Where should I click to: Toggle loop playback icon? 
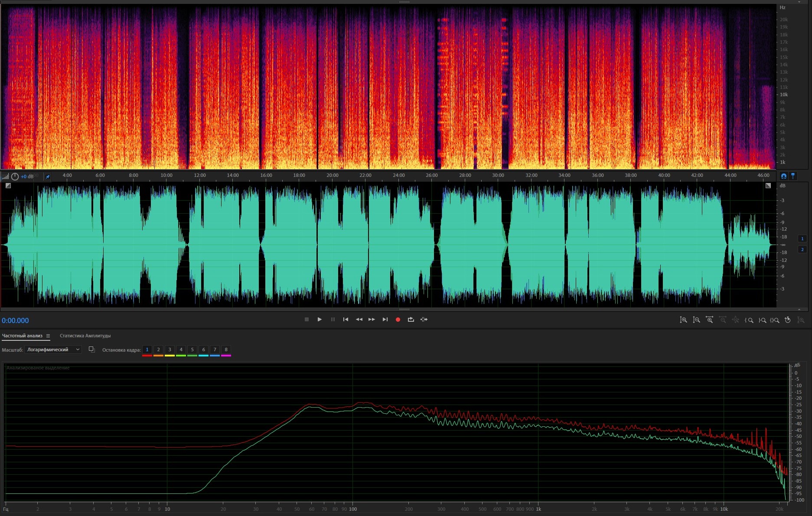click(411, 320)
